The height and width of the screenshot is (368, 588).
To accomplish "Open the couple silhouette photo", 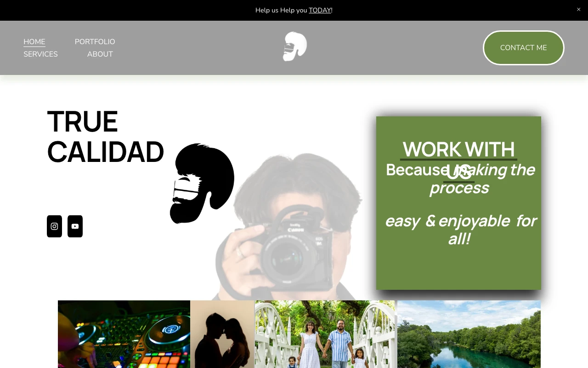I will point(222,334).
